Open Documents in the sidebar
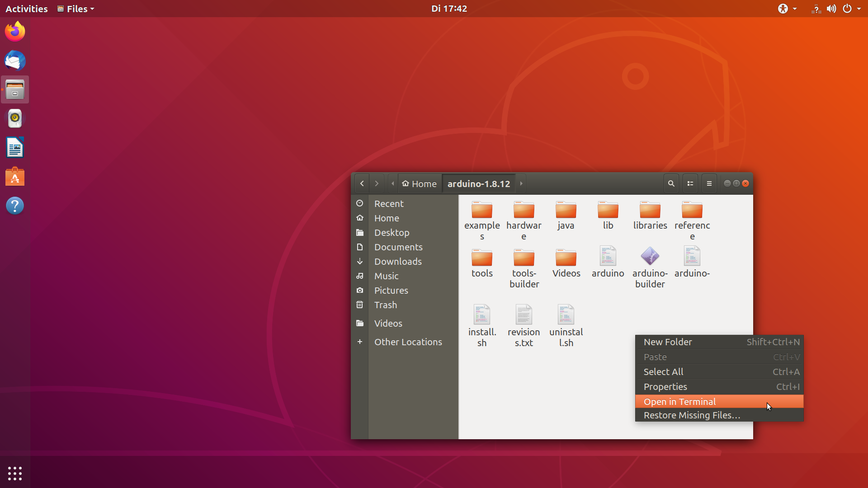Screen dimensions: 868x488 pos(405,247)
